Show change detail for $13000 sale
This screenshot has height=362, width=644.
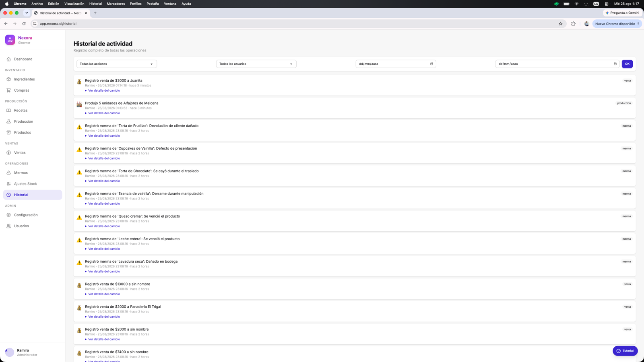click(x=103, y=294)
